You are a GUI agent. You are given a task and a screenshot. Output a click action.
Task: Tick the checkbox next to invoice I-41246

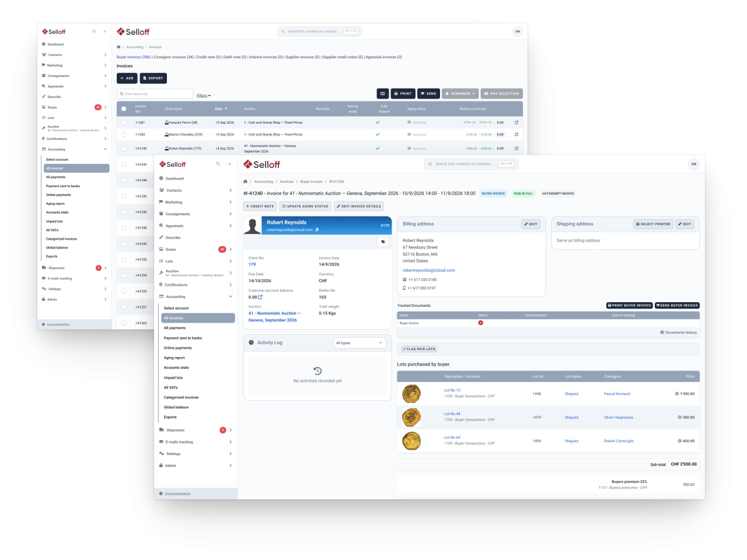click(x=124, y=212)
